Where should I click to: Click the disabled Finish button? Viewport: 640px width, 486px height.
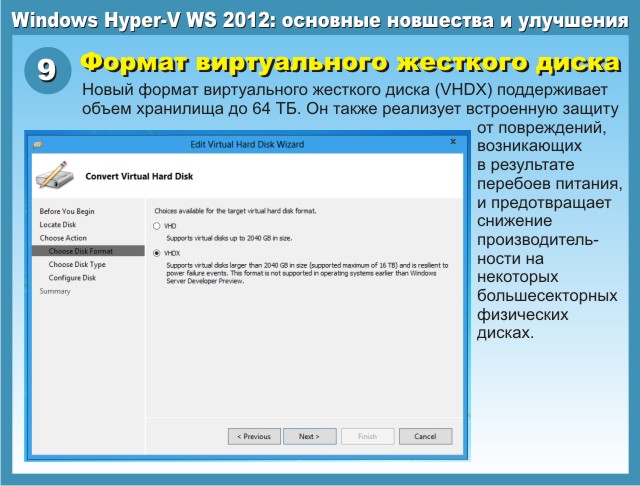click(x=368, y=436)
